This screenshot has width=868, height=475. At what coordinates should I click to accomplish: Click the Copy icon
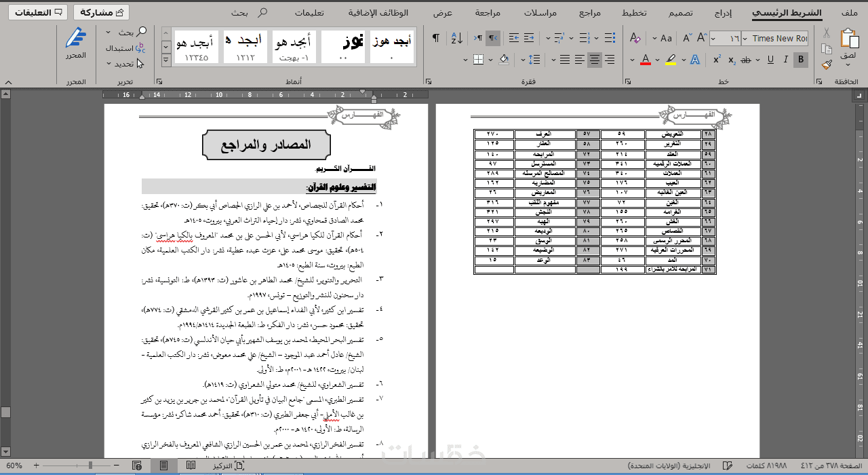[x=826, y=49]
